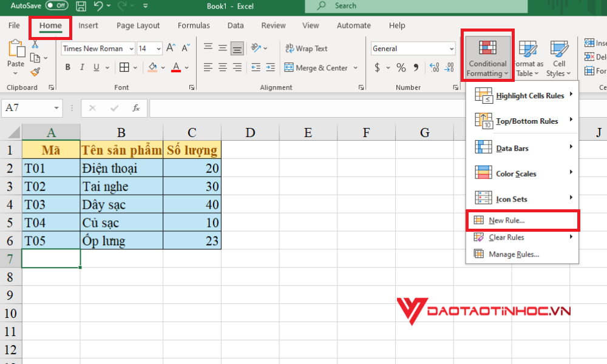Open Top/Bottom Rules submenu

click(522, 121)
